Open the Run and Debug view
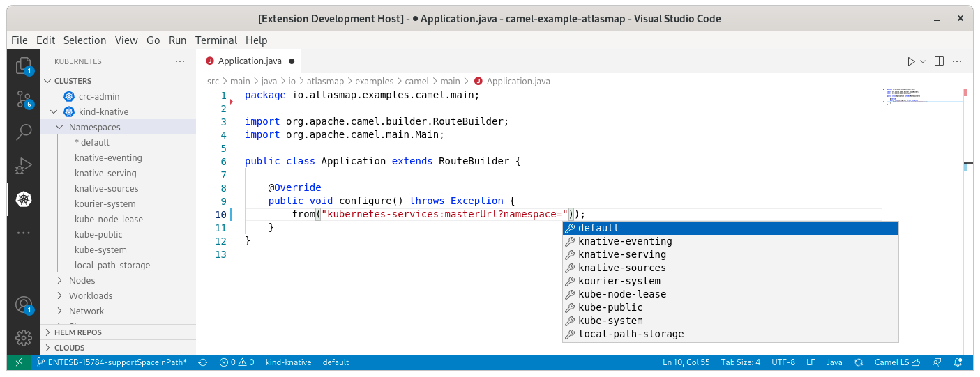 [x=24, y=166]
